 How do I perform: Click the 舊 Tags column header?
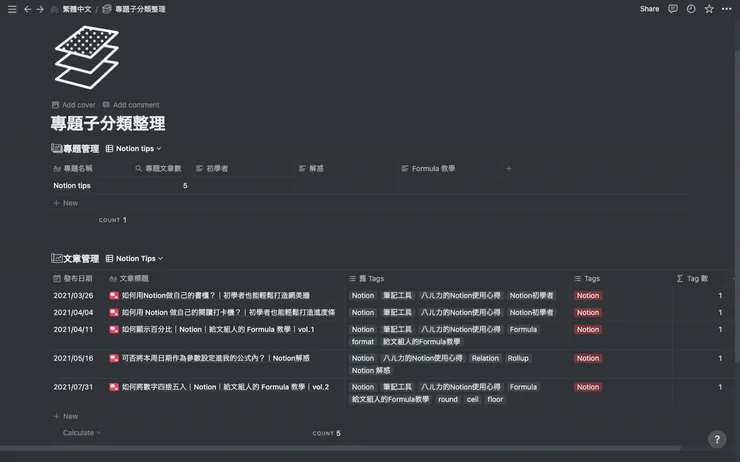(x=367, y=278)
